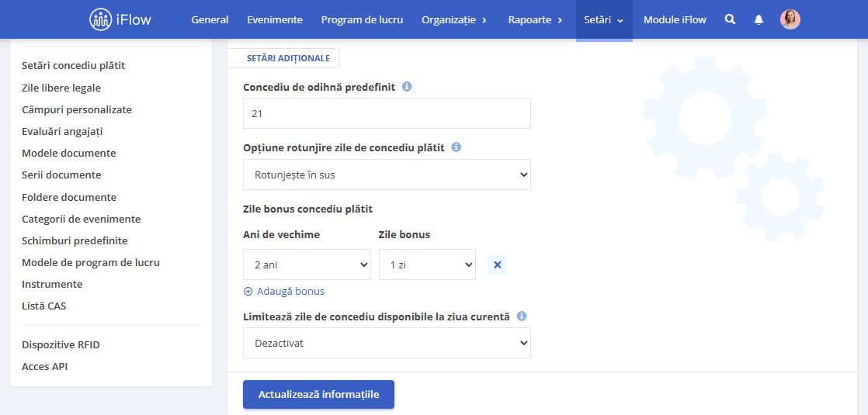868x415 pixels.
Task: Click info icon beside Opțiune rotunjire zile
Action: point(457,147)
